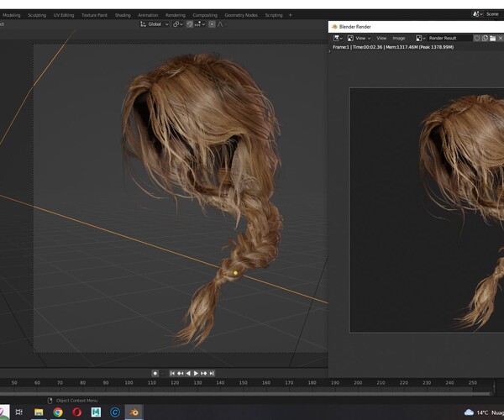Screen dimensions: 504x420
Task: Open the scene browse icon dropdown
Action: coord(477,13)
